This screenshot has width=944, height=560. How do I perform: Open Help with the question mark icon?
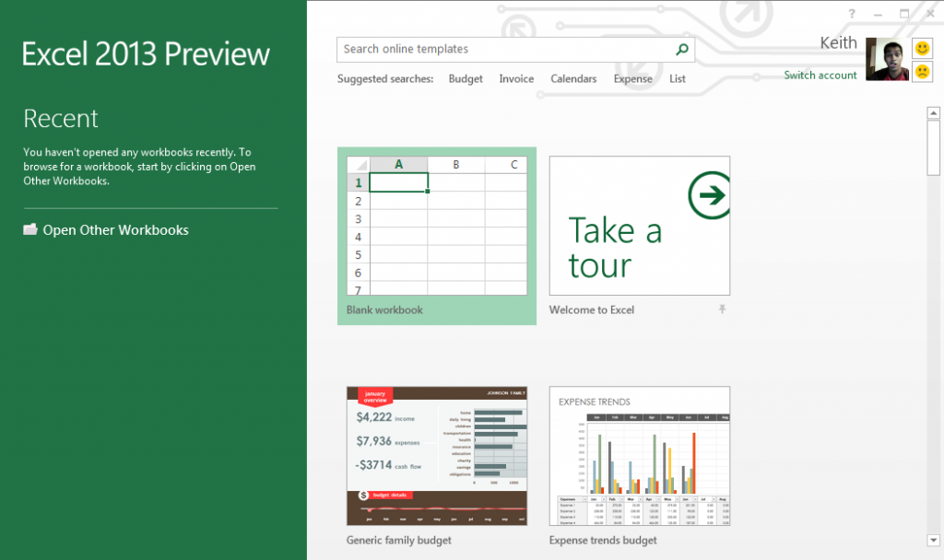(851, 13)
